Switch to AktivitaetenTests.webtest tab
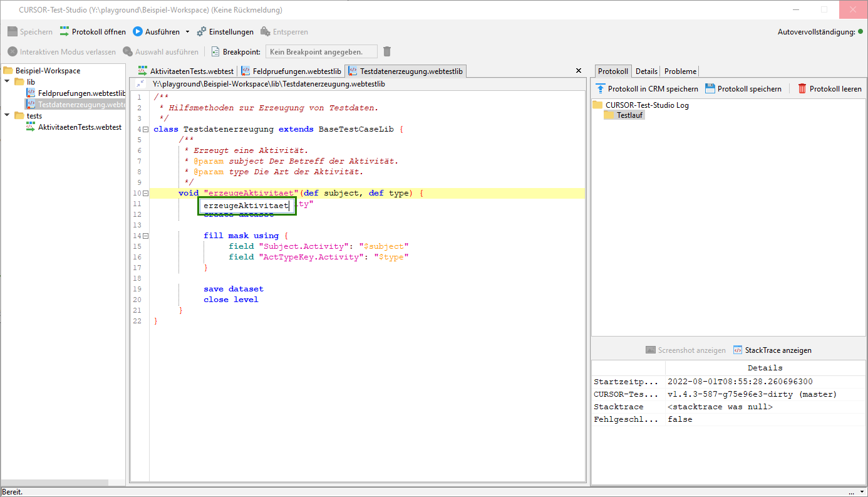 [185, 71]
